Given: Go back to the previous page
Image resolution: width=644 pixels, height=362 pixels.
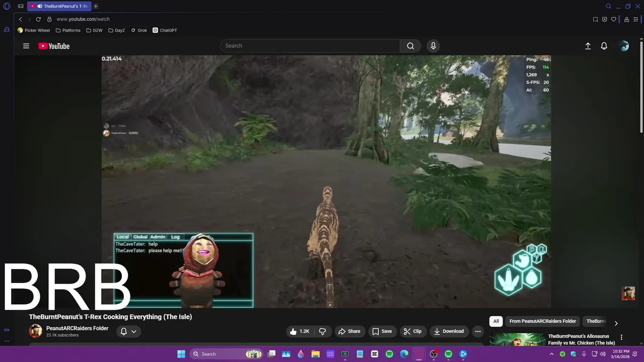Looking at the screenshot, I should tap(21, 19).
